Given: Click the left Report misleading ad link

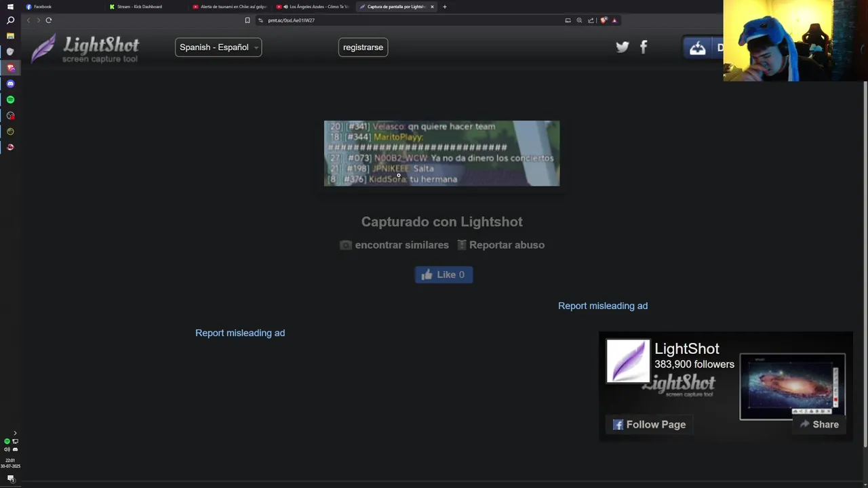Looking at the screenshot, I should coord(240,333).
